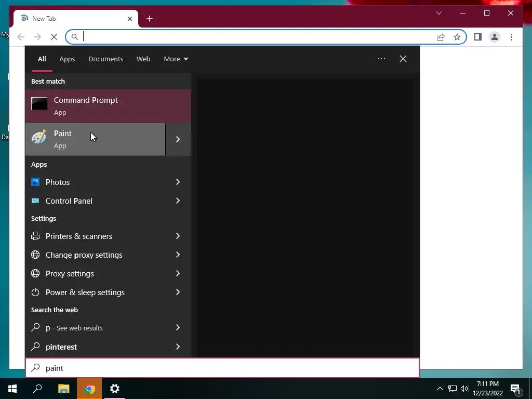This screenshot has height=399, width=532.
Task: Go forward in Chrome
Action: pyautogui.click(x=37, y=37)
